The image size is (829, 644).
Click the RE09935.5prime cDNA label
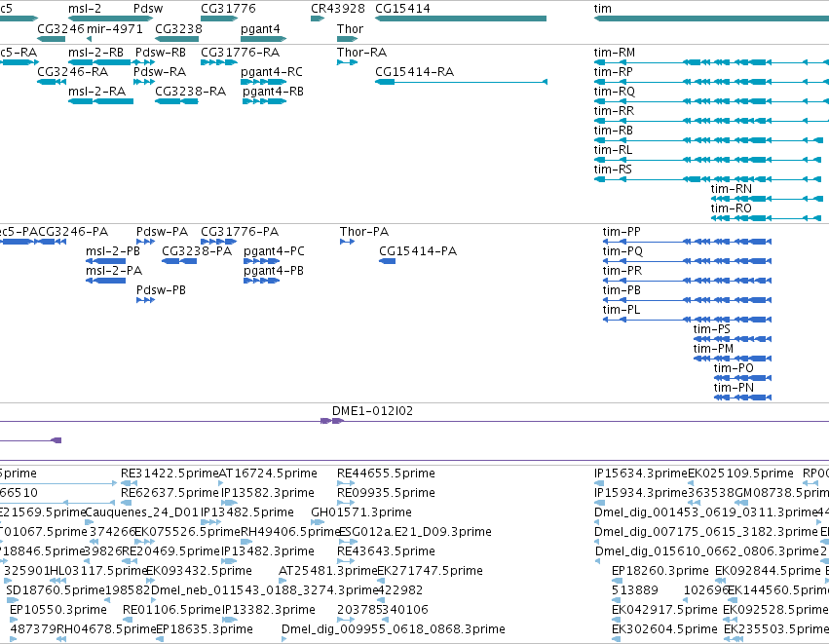tap(386, 493)
